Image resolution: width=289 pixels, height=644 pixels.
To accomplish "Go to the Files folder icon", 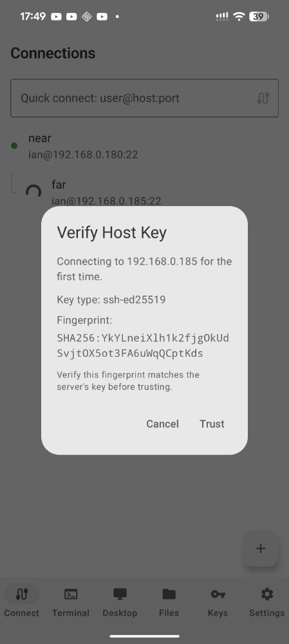I will click(x=169, y=594).
